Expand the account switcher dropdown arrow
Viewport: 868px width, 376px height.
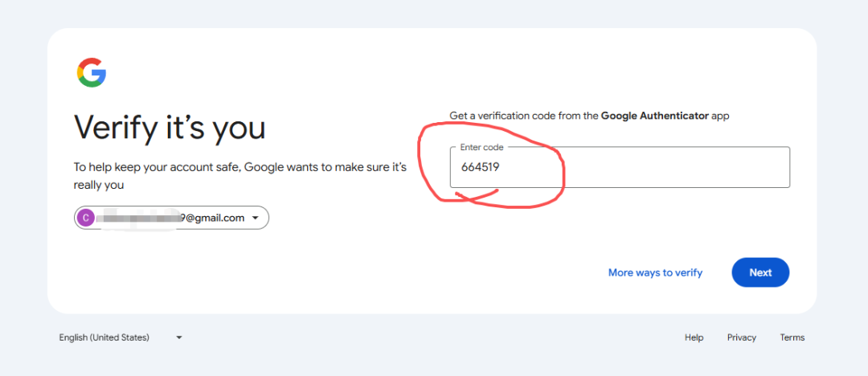(x=256, y=218)
